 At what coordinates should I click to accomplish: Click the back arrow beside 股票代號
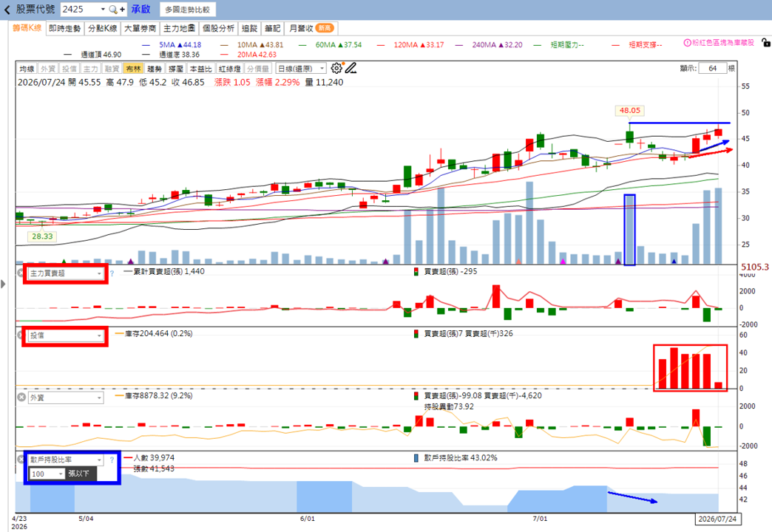(x=7, y=10)
